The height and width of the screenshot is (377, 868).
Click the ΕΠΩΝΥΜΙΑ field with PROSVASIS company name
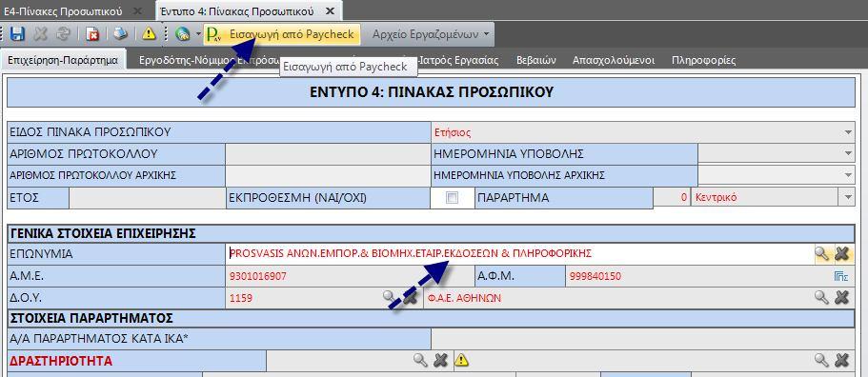point(519,254)
